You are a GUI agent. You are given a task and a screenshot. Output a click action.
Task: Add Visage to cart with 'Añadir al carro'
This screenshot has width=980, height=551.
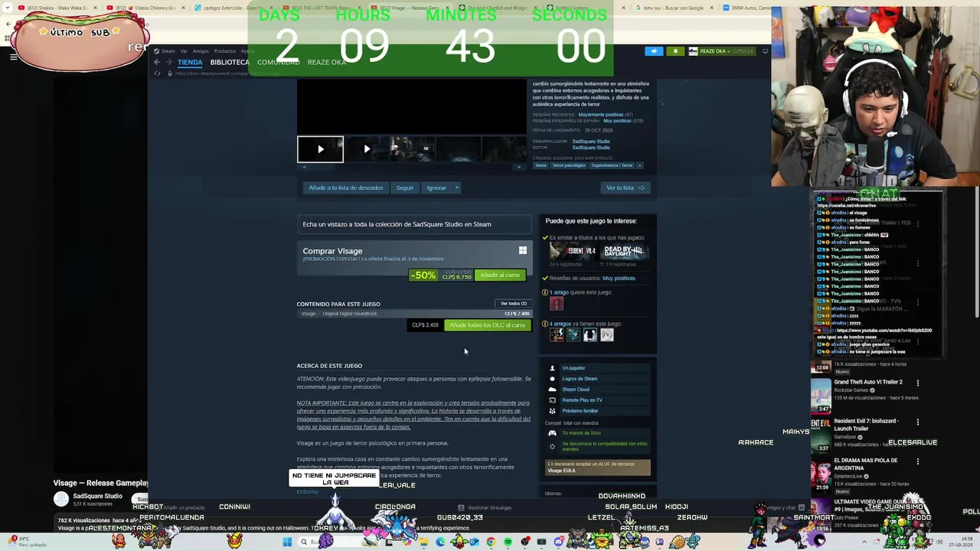click(500, 275)
